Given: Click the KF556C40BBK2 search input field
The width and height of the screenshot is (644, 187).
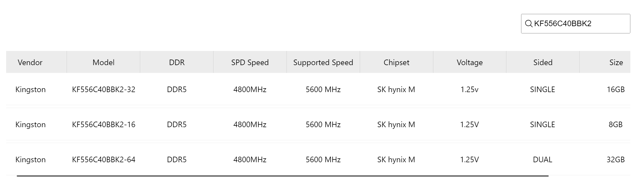Looking at the screenshot, I should tap(580, 24).
